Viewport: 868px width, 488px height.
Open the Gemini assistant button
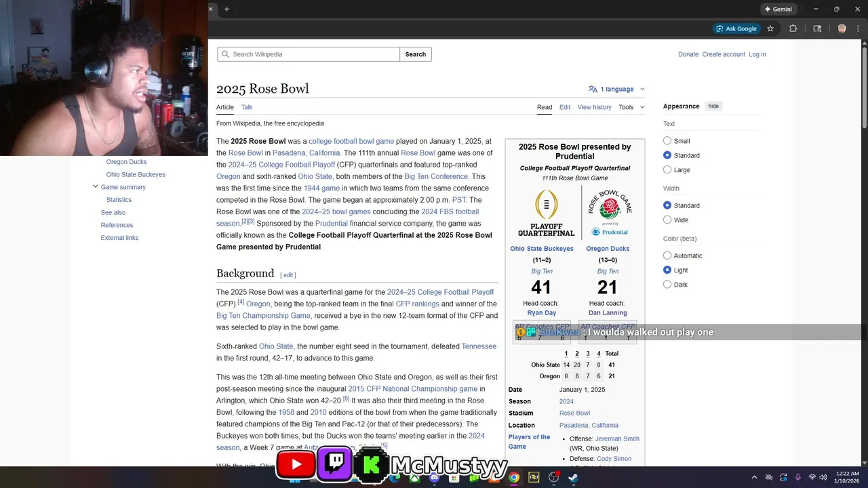pyautogui.click(x=778, y=9)
